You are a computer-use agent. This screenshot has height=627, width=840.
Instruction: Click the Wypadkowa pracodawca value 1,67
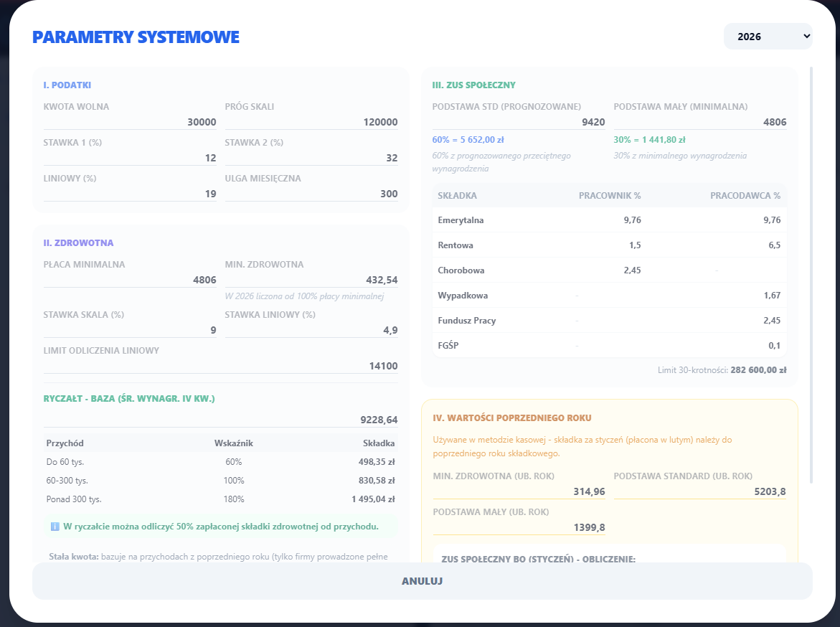tap(772, 296)
